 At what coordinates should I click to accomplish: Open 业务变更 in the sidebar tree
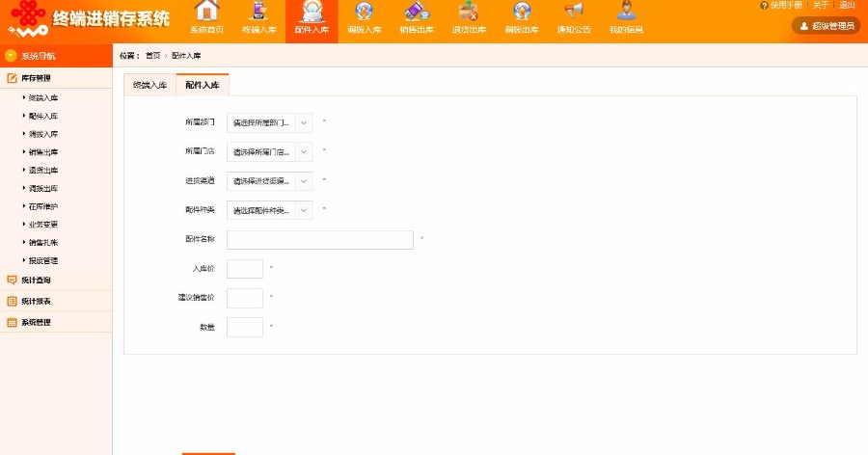(43, 225)
